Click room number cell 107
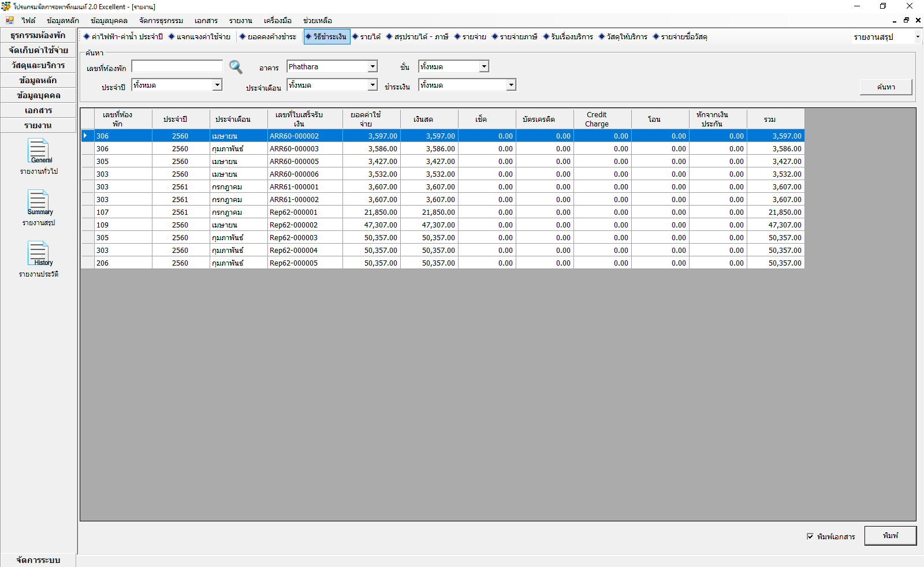The width and height of the screenshot is (924, 567). coord(123,212)
